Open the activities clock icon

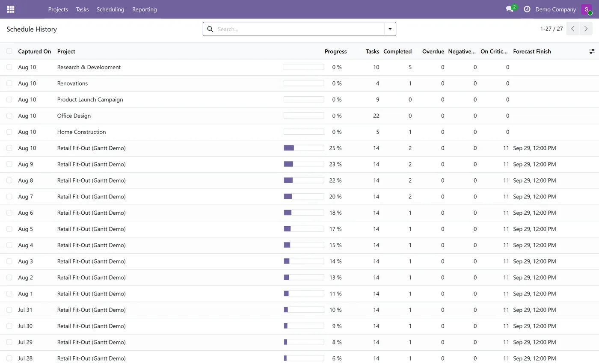(x=527, y=9)
